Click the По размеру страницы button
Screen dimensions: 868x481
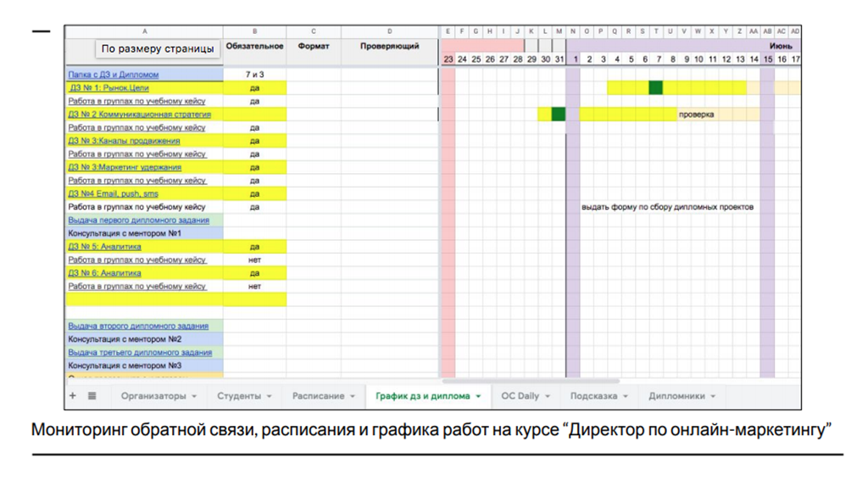[157, 48]
